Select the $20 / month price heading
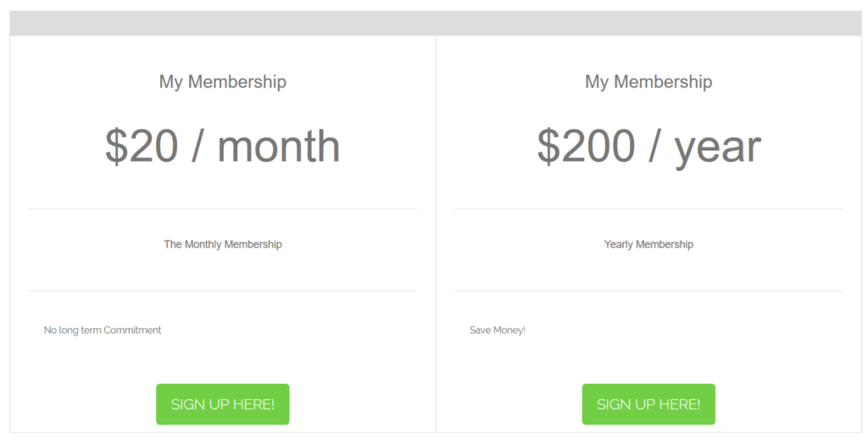The height and width of the screenshot is (444, 868). click(x=223, y=146)
